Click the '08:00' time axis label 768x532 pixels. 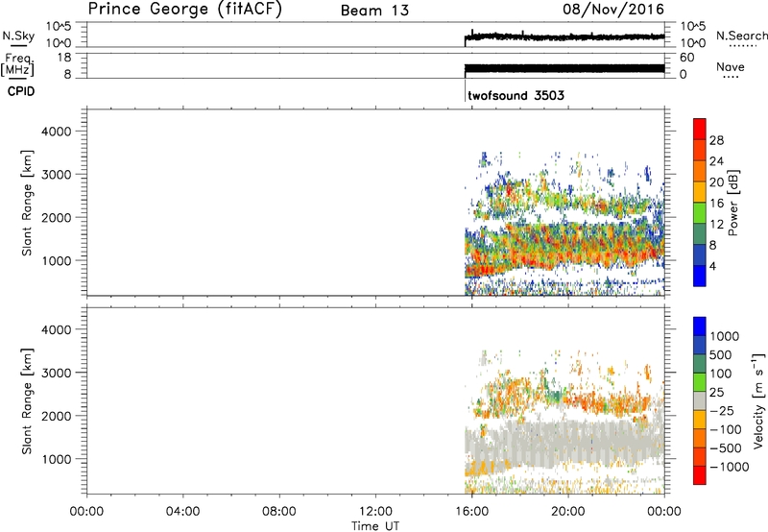point(278,512)
